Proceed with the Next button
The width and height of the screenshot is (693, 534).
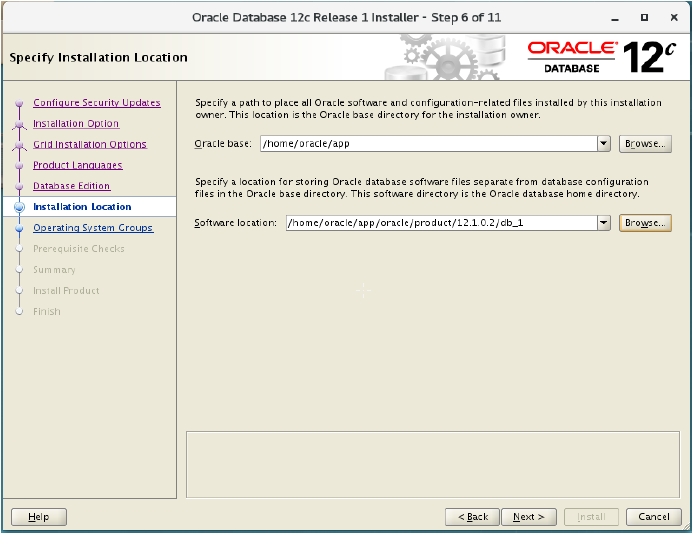click(529, 517)
